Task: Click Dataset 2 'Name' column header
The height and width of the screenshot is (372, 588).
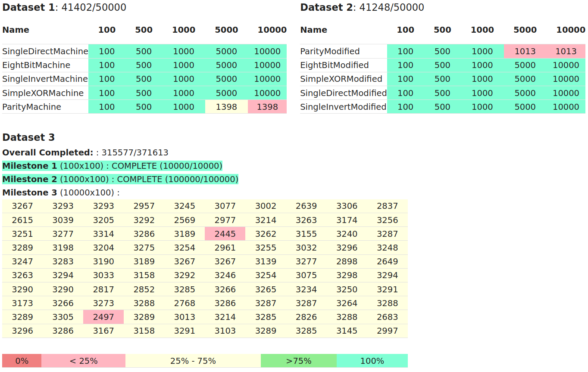Action: (314, 30)
